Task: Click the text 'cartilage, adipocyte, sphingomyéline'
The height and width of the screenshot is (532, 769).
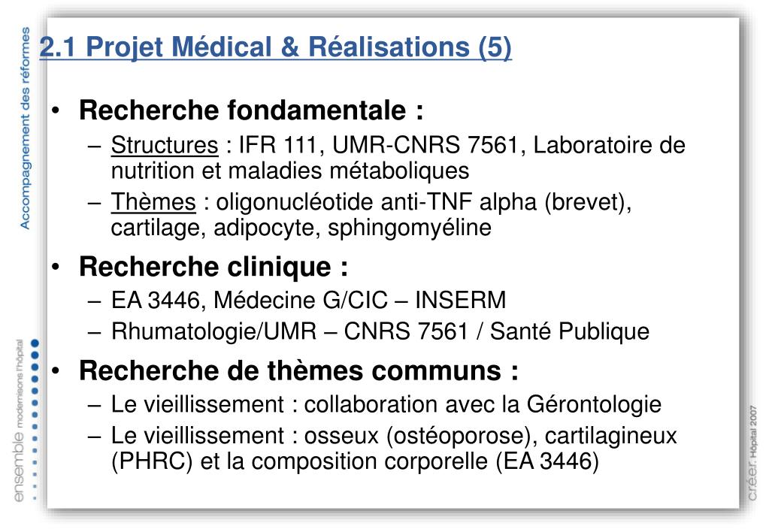Action: [x=301, y=228]
